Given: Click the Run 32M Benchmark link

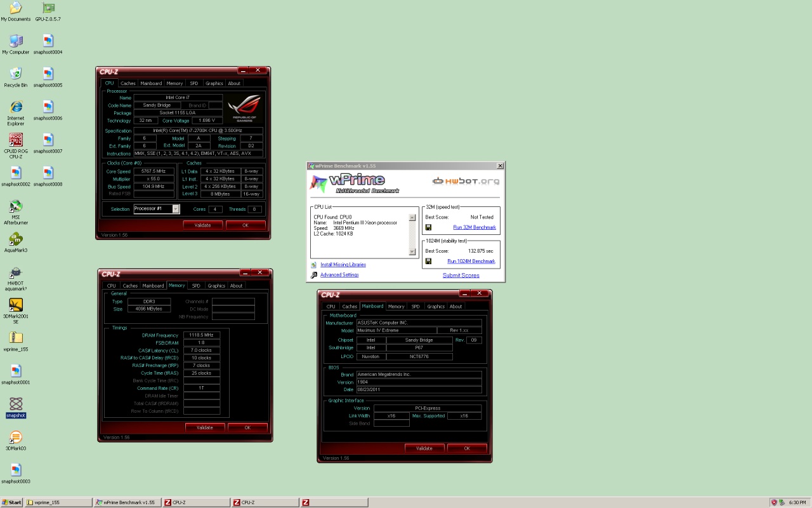Looking at the screenshot, I should point(475,227).
